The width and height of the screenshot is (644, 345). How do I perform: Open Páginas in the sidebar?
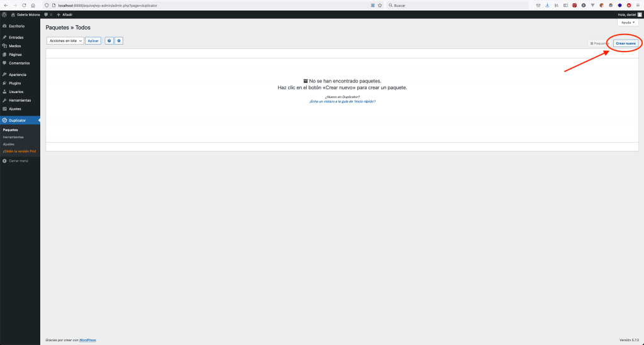pyautogui.click(x=20, y=55)
